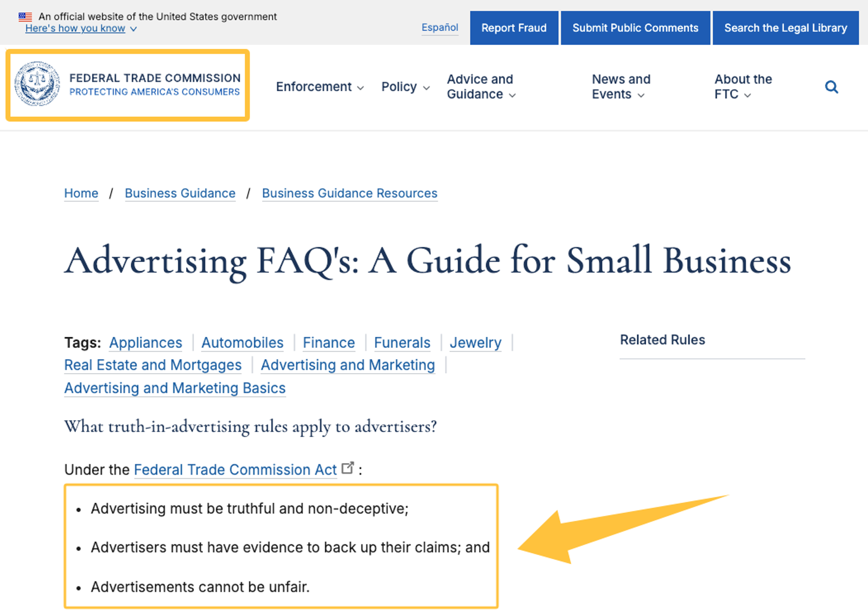Open Advice and Guidance menu
This screenshot has width=868, height=614.
click(481, 87)
